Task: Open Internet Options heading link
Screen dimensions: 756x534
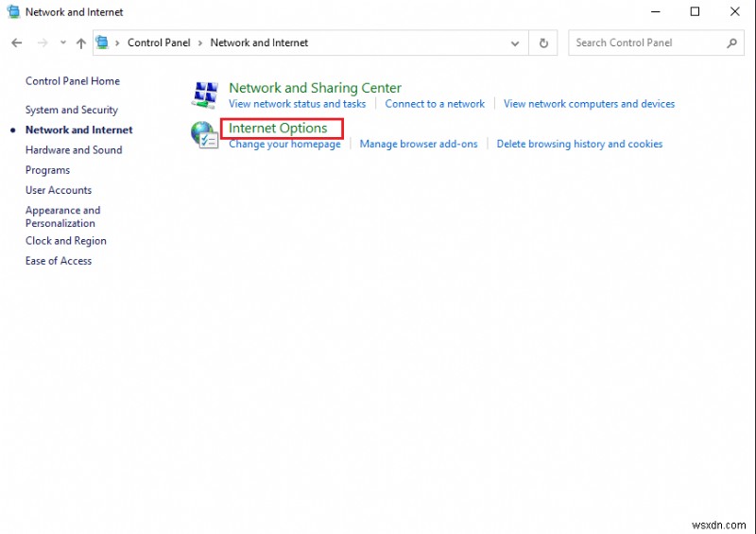Action: [x=278, y=128]
